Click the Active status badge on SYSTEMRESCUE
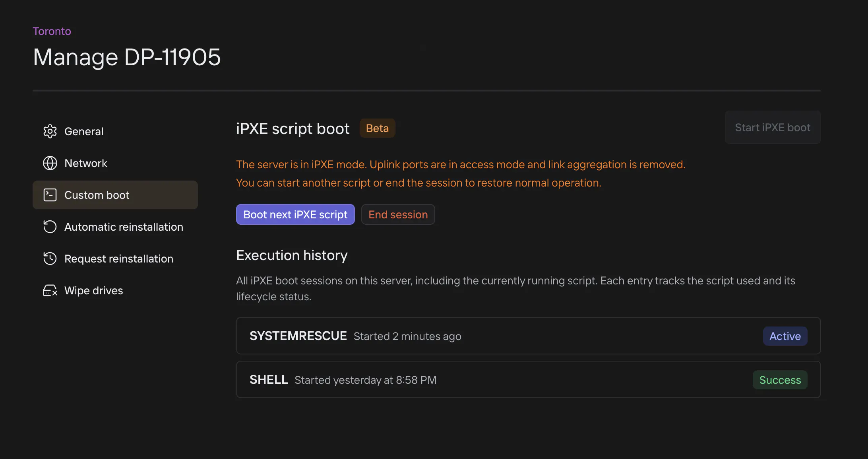The width and height of the screenshot is (868, 459). tap(785, 336)
